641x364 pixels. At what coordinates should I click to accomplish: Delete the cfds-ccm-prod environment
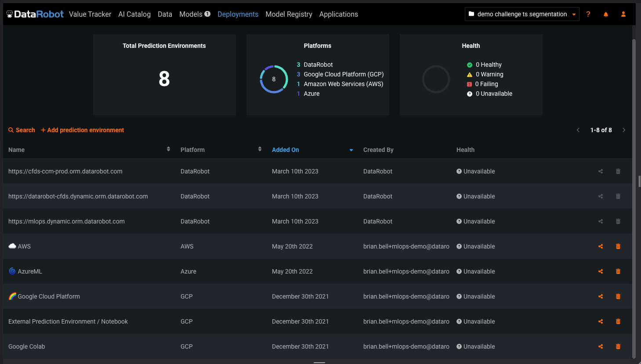pos(618,171)
